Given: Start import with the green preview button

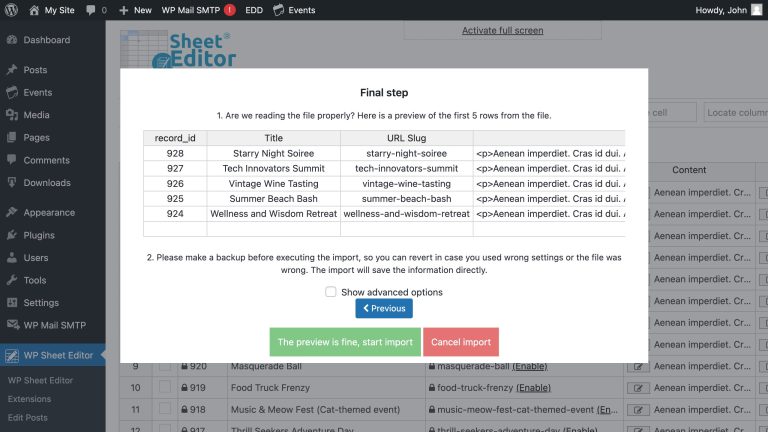Looking at the screenshot, I should pos(345,342).
